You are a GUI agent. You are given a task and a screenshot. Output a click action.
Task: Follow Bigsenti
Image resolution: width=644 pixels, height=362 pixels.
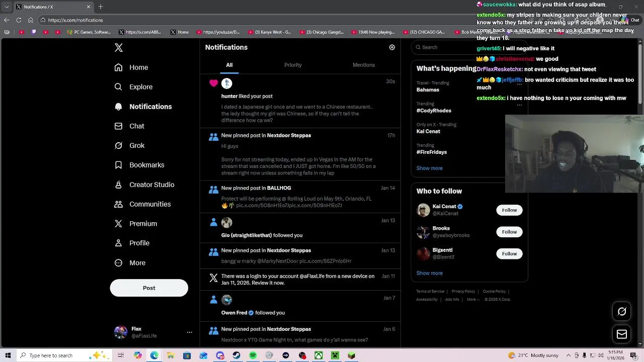pos(509,254)
